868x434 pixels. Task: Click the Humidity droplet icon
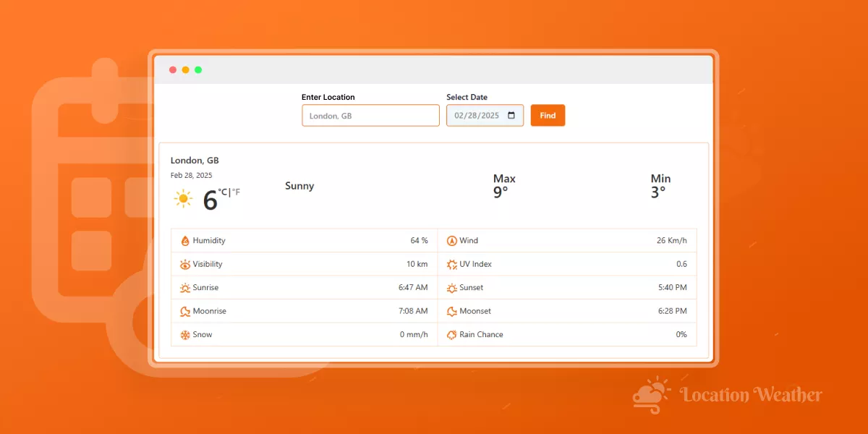[186, 240]
